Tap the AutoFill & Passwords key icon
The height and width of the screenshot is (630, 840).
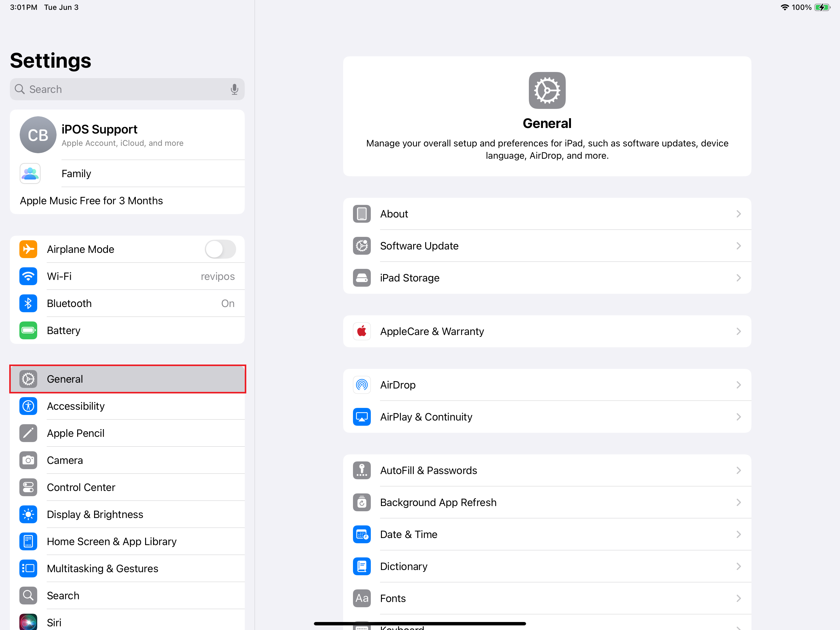coord(362,470)
